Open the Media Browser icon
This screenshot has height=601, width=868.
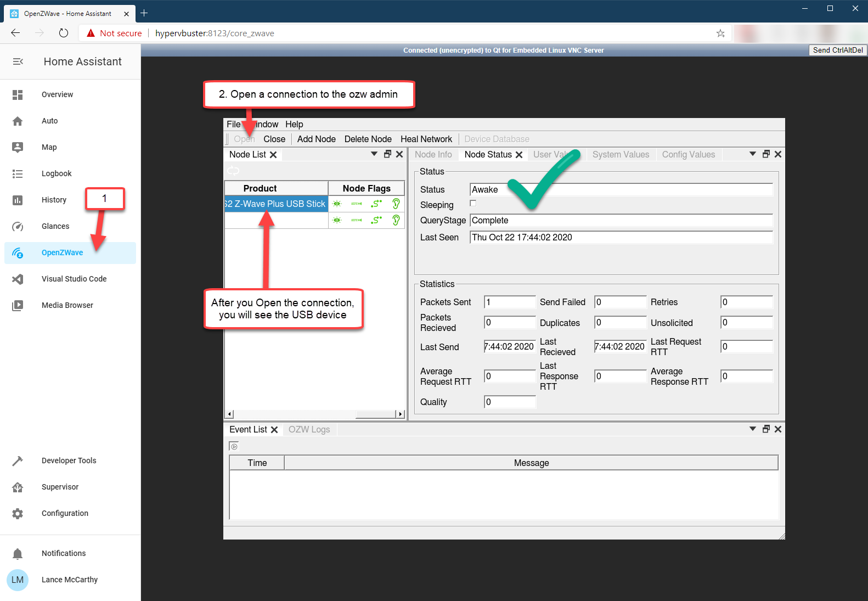[18, 306]
